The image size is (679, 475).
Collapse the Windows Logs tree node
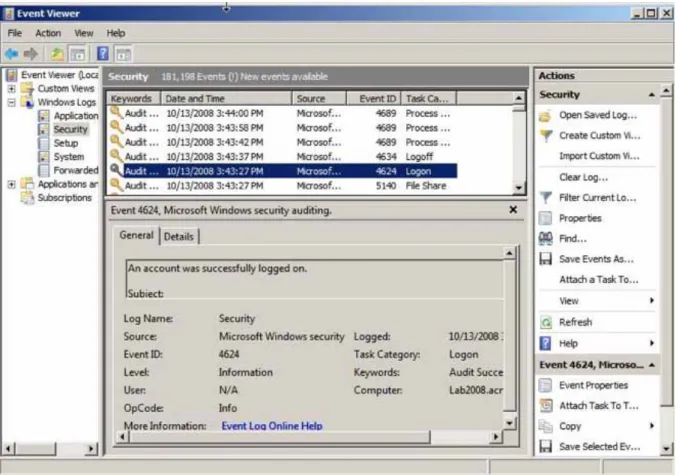point(11,102)
